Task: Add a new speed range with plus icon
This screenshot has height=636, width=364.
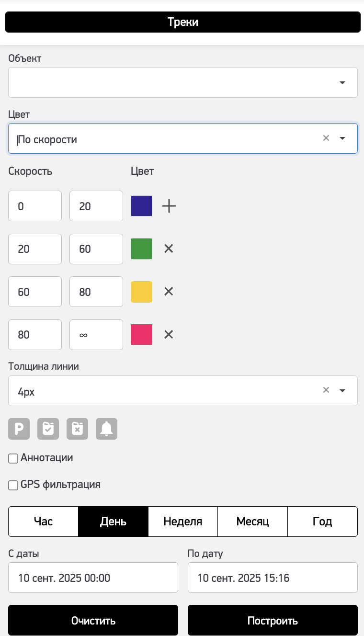Action: click(x=169, y=206)
